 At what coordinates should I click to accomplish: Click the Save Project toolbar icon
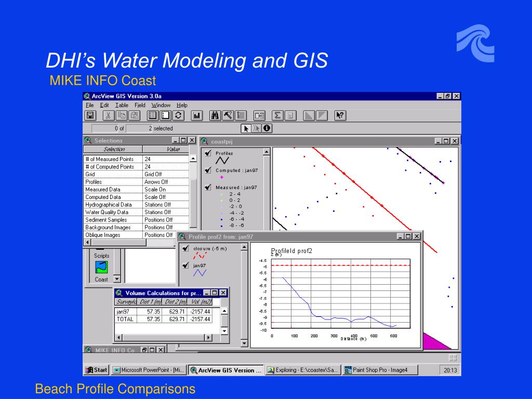coord(90,116)
